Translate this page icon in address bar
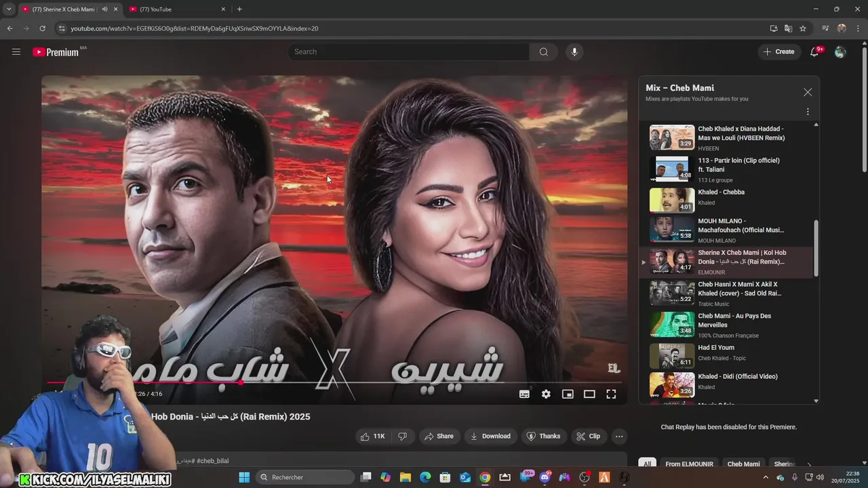This screenshot has height=488, width=868. [x=788, y=28]
